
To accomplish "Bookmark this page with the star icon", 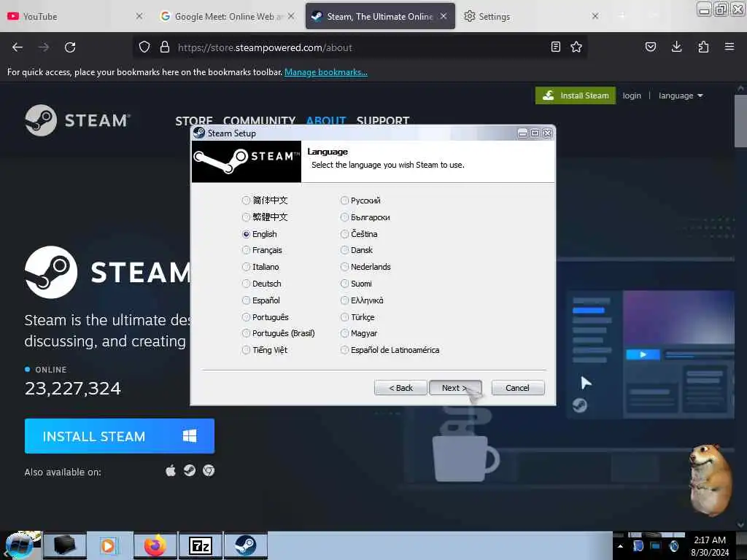I will click(x=576, y=47).
